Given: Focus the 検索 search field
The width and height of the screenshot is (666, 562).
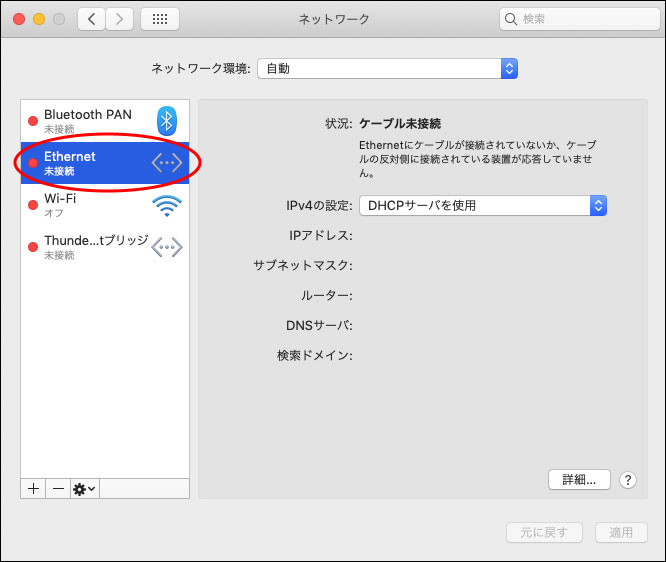Looking at the screenshot, I should (579, 19).
